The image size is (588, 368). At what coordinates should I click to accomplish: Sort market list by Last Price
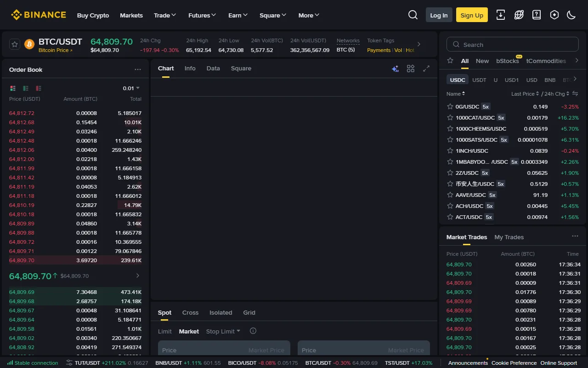[x=526, y=93]
